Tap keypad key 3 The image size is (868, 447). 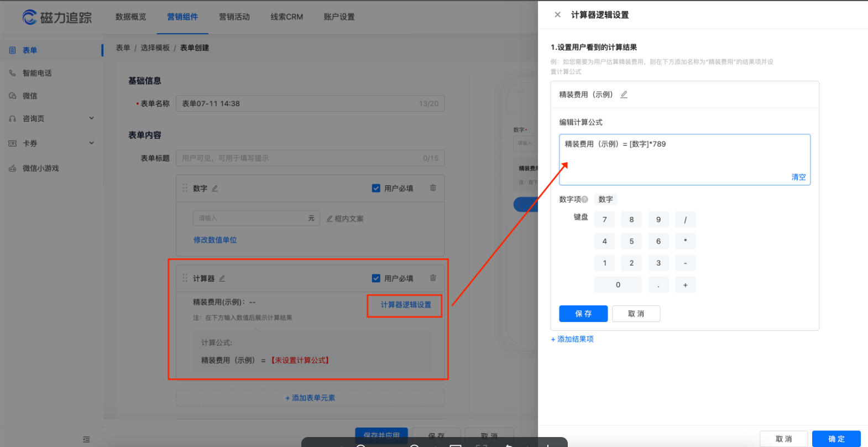point(658,263)
